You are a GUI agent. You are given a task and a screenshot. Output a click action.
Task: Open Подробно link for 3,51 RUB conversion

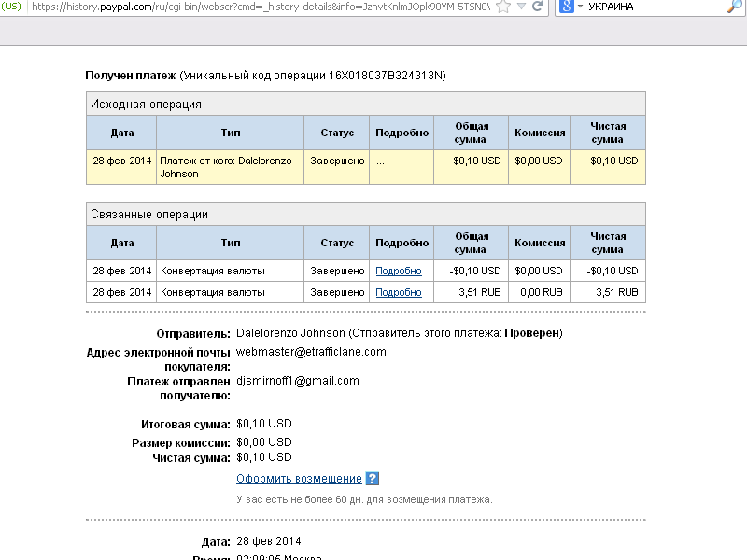[399, 292]
